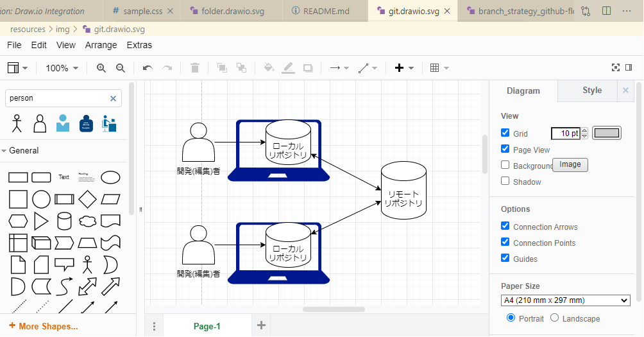
Task: Choose the Landscape radio button
Action: (x=554, y=318)
